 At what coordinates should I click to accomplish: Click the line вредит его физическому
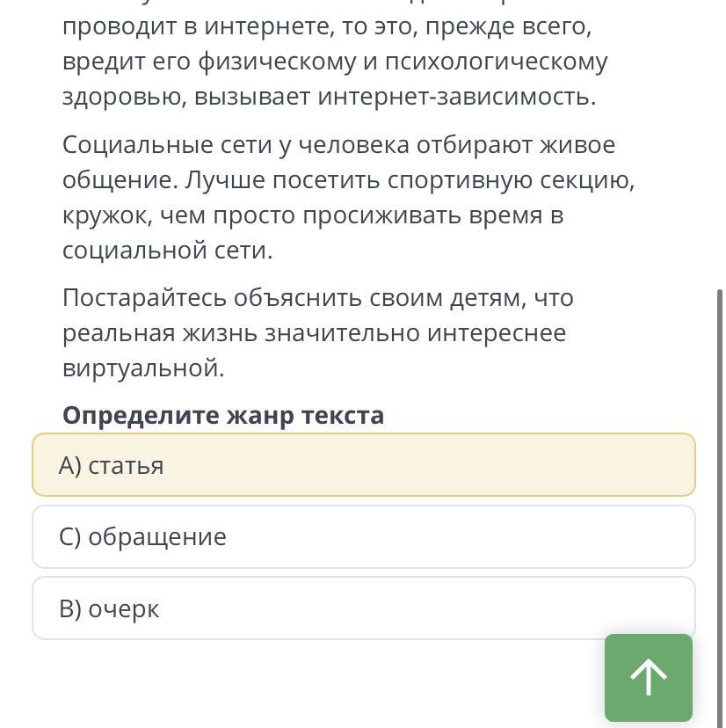335,62
